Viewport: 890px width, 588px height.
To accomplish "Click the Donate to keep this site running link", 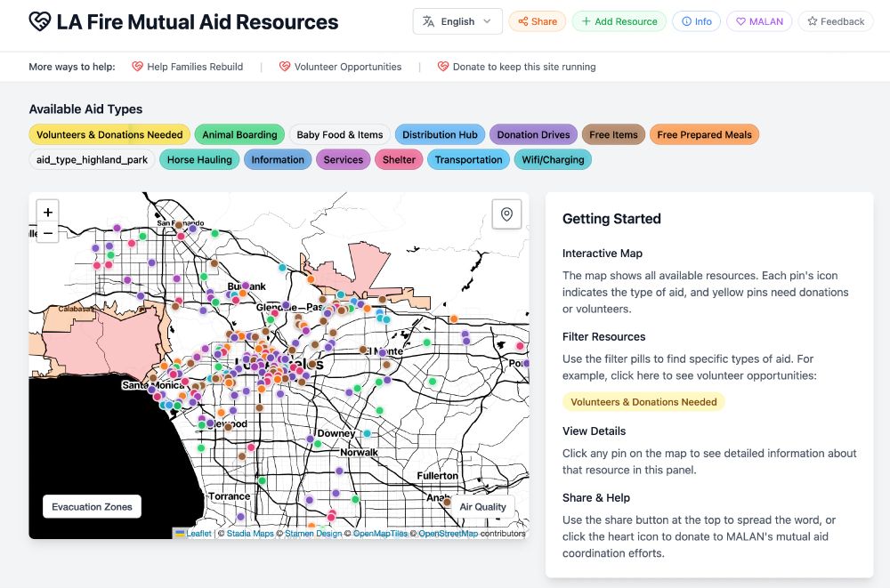I will 516,67.
